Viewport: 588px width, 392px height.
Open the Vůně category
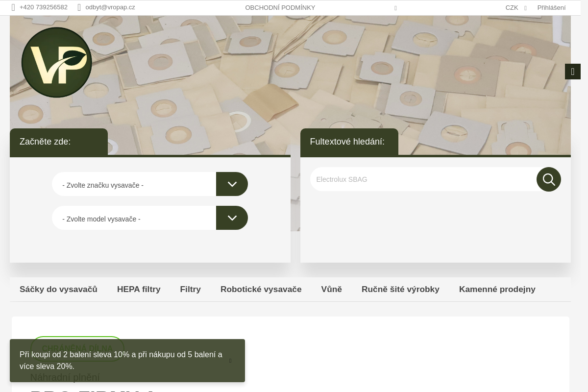pos(331,289)
